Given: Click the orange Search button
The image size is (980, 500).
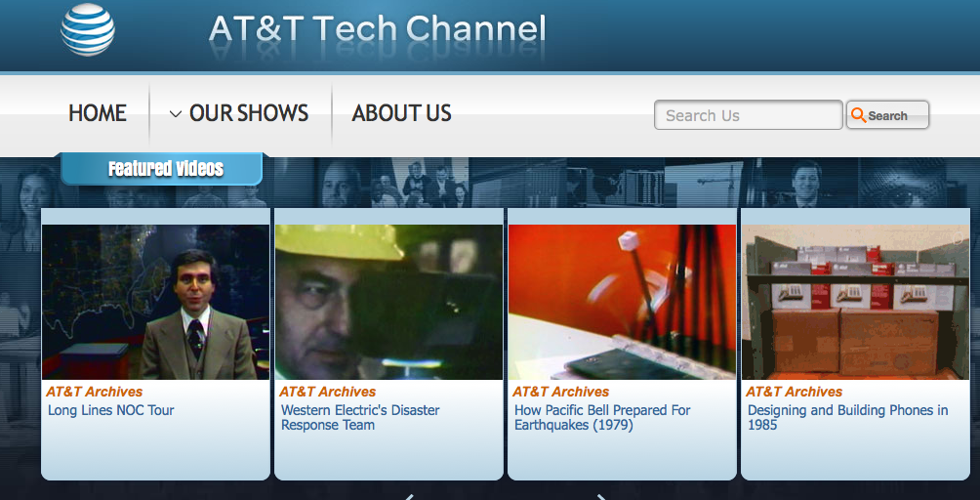Looking at the screenshot, I should click(887, 115).
